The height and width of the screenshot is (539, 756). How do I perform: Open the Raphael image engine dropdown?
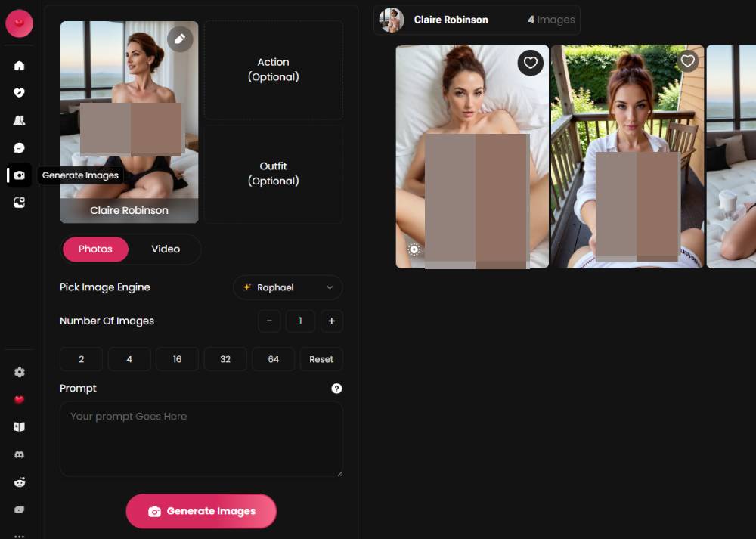[288, 287]
